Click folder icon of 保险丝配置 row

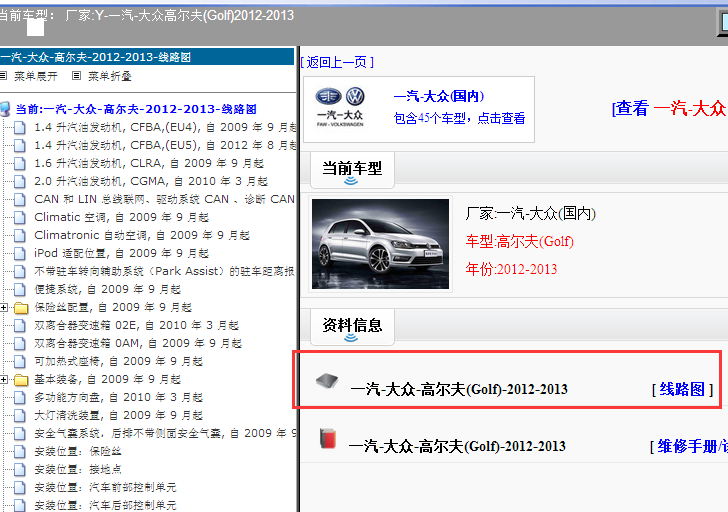21,308
